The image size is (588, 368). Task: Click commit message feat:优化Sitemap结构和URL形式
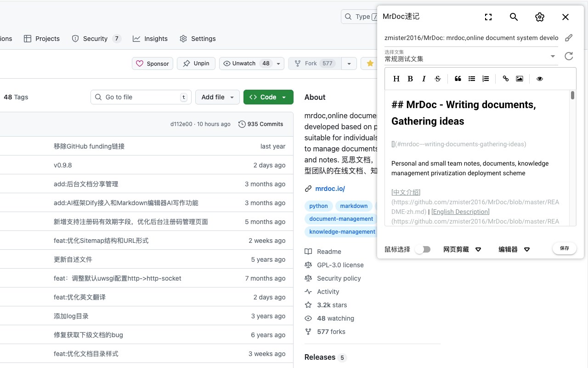pyautogui.click(x=101, y=241)
